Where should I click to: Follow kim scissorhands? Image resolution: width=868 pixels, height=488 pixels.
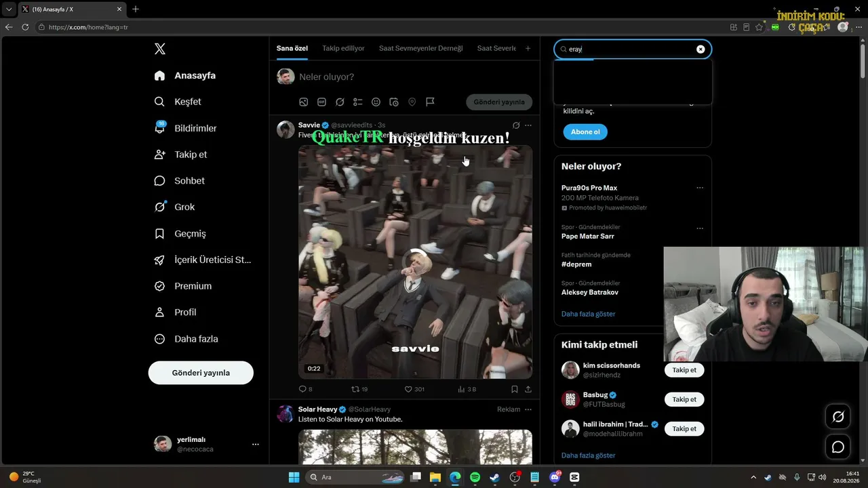(684, 370)
